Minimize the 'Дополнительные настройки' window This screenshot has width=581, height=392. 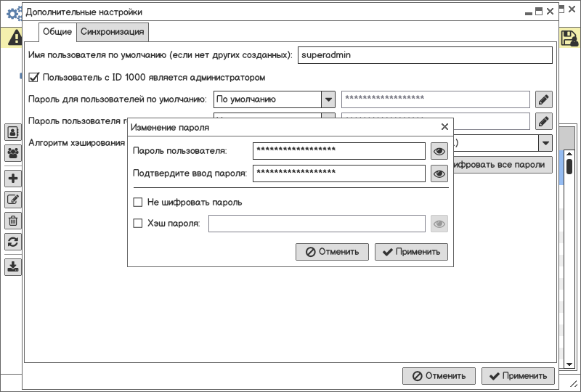click(529, 13)
